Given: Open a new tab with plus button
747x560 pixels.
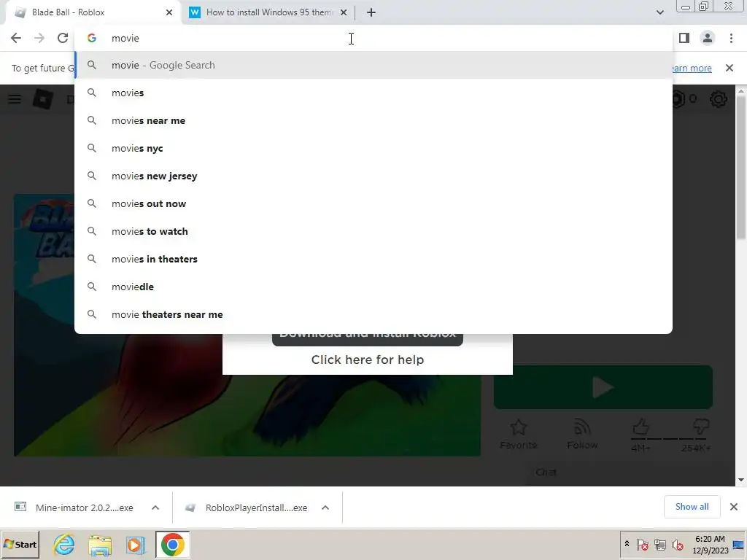Looking at the screenshot, I should (x=371, y=12).
